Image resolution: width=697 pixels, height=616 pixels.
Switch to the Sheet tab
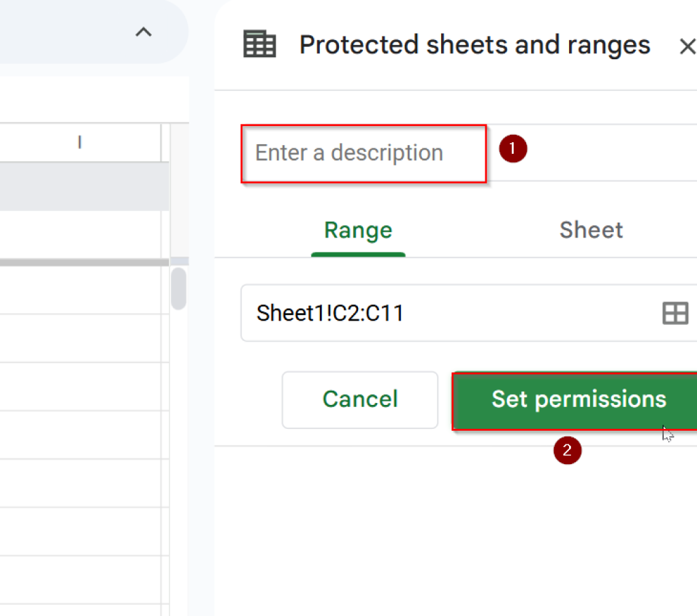pyautogui.click(x=591, y=229)
